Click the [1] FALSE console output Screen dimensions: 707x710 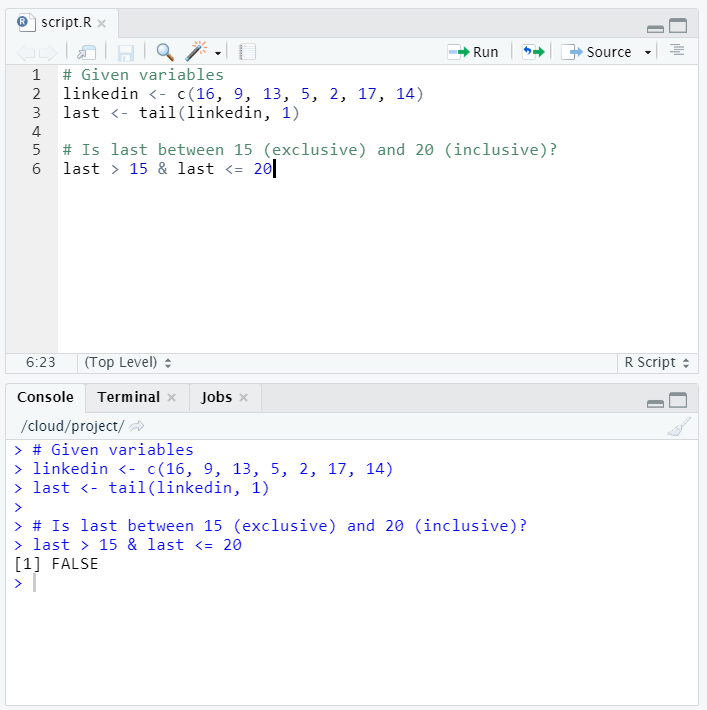click(56, 564)
